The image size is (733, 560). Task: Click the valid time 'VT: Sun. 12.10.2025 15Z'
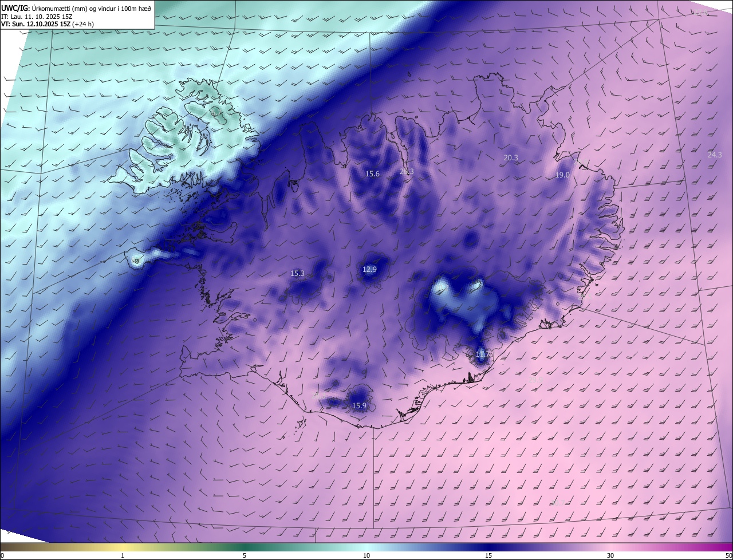[36, 24]
